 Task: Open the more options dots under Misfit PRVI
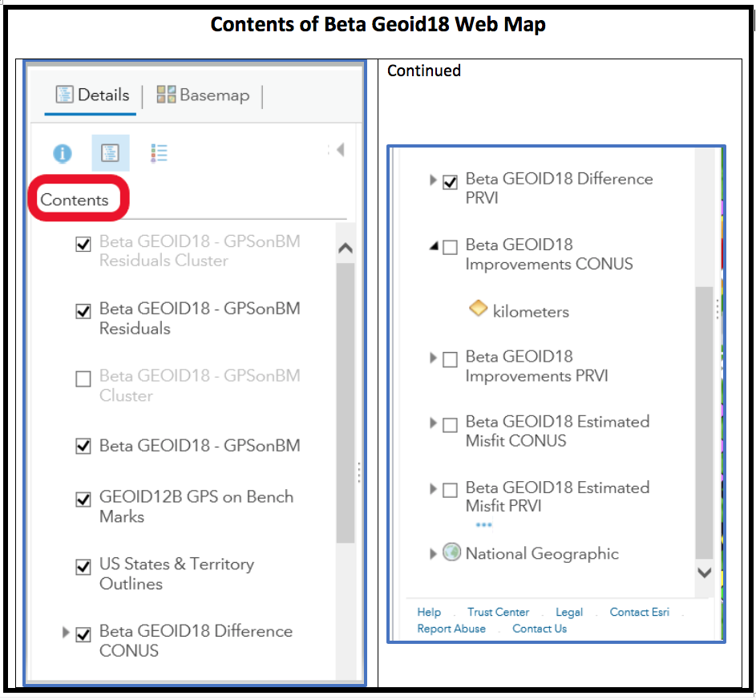point(483,525)
